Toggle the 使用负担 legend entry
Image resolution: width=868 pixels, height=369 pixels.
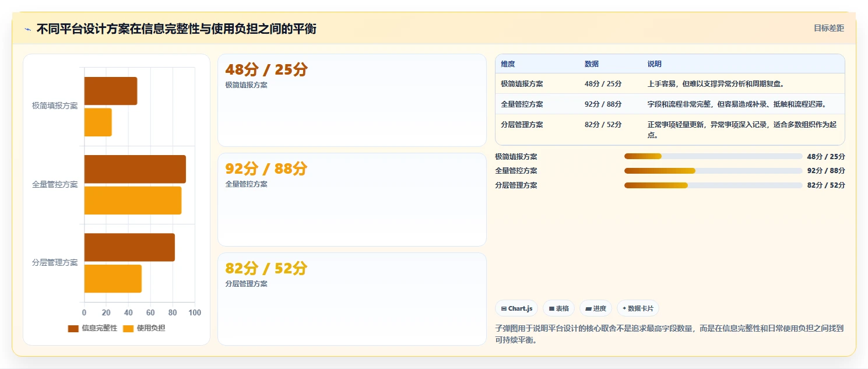(143, 328)
